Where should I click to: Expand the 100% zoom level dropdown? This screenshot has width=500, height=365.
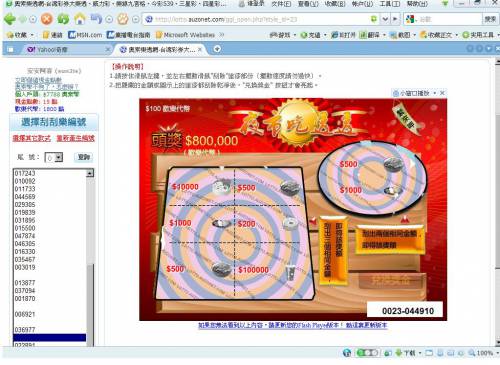(497, 353)
